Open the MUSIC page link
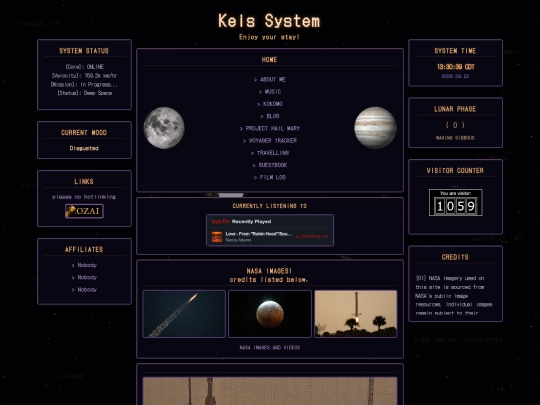The image size is (540, 405). click(270, 92)
